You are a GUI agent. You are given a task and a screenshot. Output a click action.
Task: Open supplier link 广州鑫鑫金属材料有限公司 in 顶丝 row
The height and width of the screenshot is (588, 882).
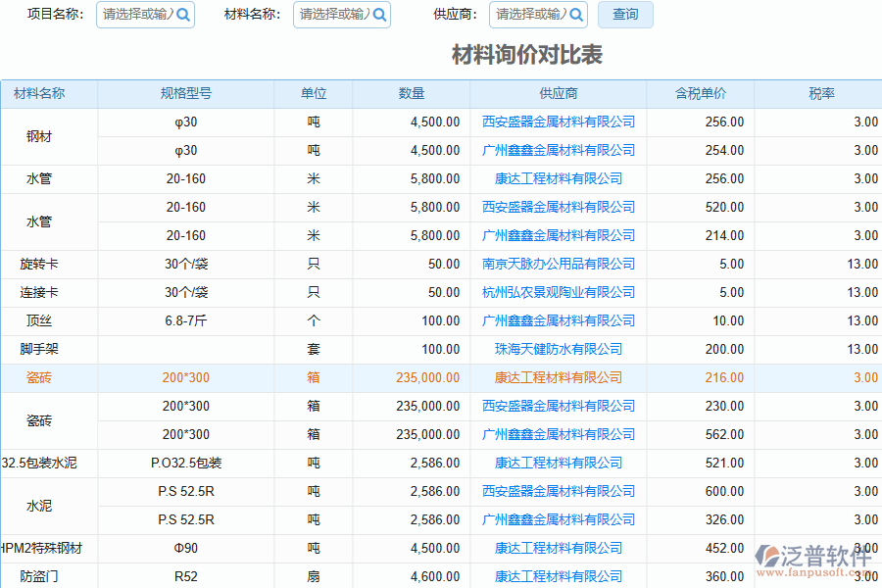pyautogui.click(x=560, y=320)
